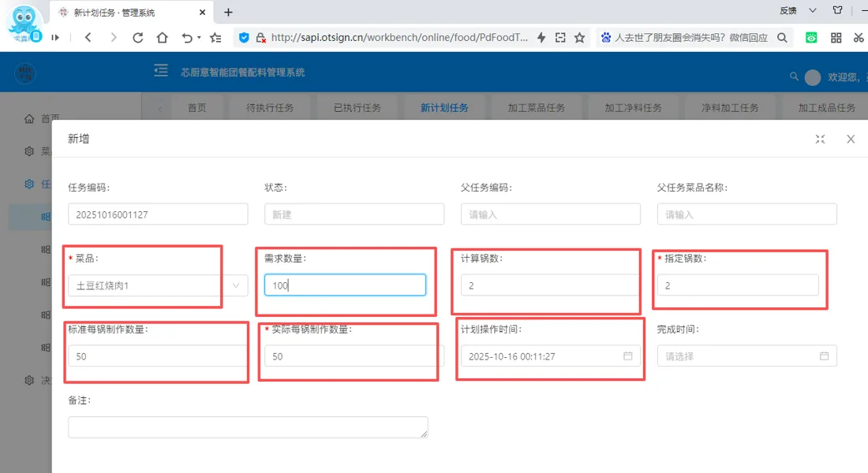The height and width of the screenshot is (473, 868).
Task: Click the 计划操作时间 date field
Action: click(x=551, y=356)
